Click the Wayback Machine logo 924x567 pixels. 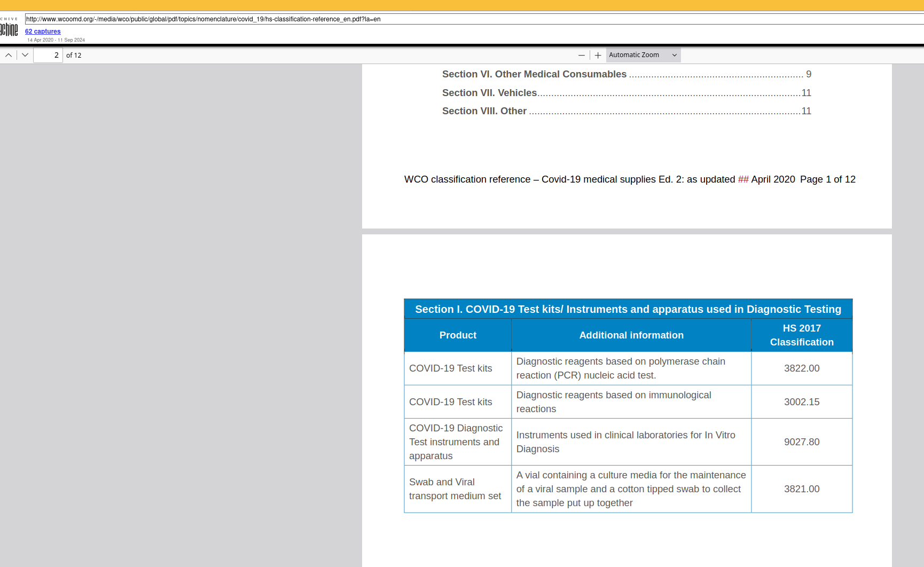click(x=9, y=28)
